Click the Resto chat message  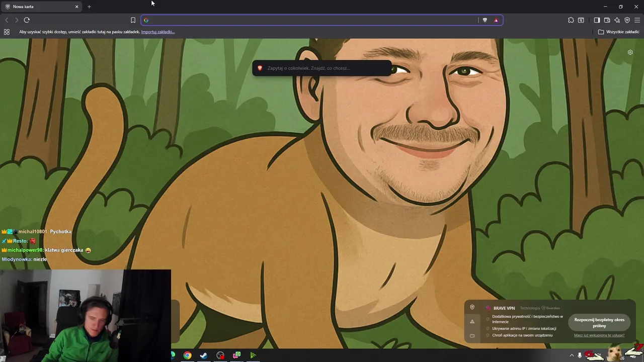[x=19, y=241]
